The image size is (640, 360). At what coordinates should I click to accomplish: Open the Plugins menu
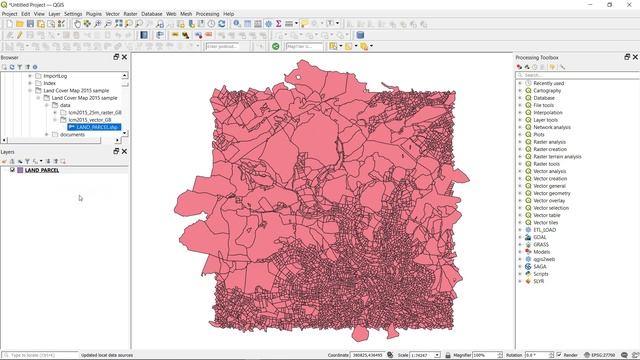(x=93, y=14)
